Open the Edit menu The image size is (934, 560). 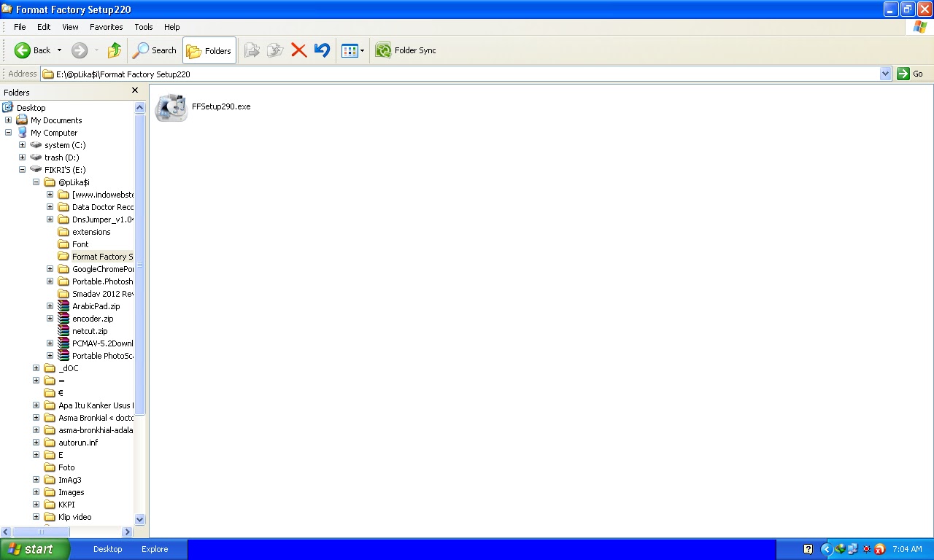tap(44, 27)
